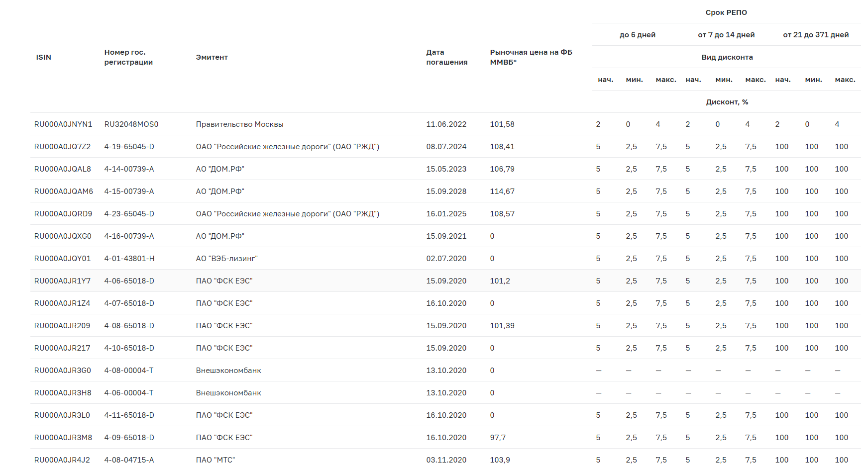The height and width of the screenshot is (468, 868).
Task: Click the Номер гос. регистрации header
Action: point(128,57)
